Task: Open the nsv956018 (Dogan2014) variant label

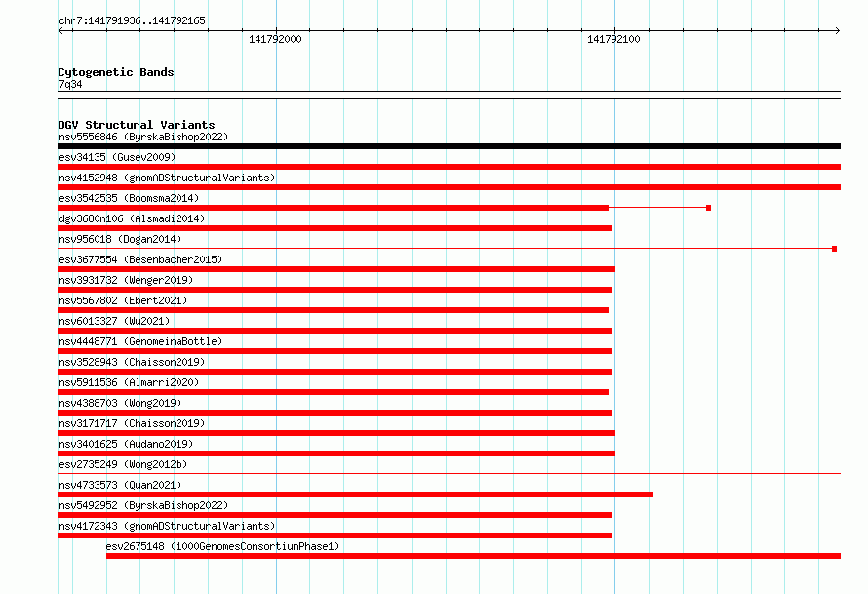Action: point(120,239)
